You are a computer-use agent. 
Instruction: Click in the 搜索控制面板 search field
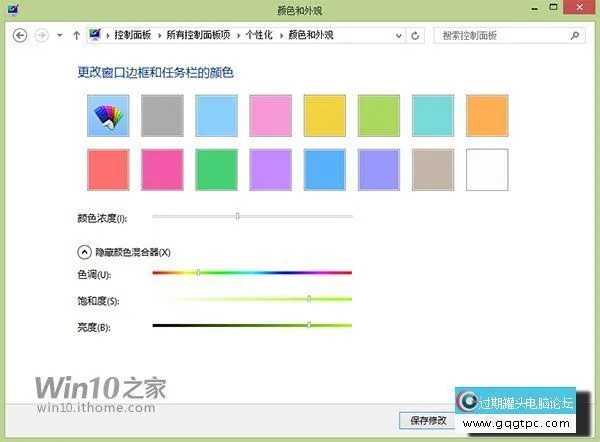(x=500, y=36)
